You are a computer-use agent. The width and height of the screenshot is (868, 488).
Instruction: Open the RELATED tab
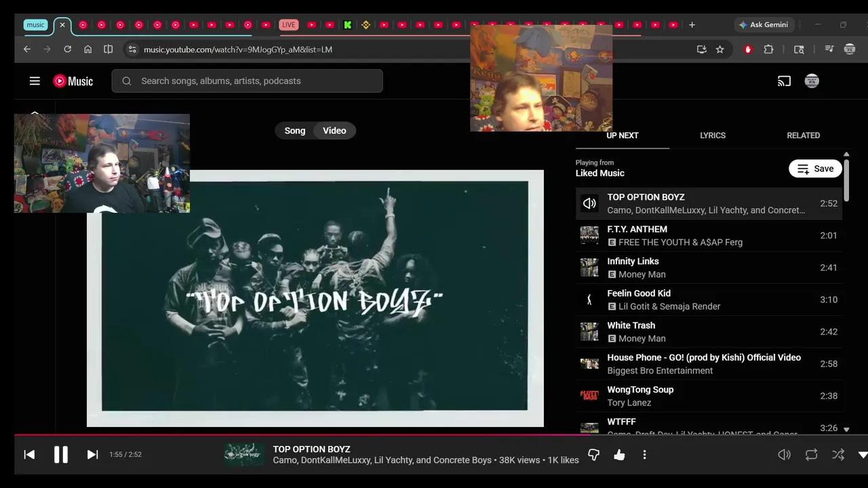coord(803,136)
